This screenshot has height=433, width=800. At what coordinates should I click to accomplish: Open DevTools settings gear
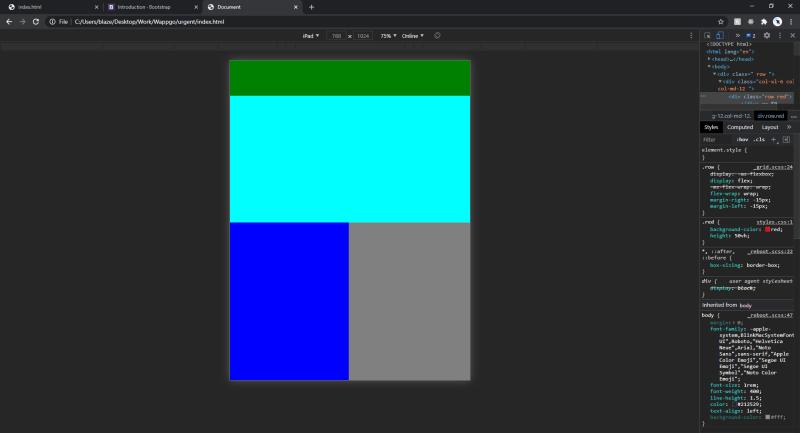click(x=767, y=35)
